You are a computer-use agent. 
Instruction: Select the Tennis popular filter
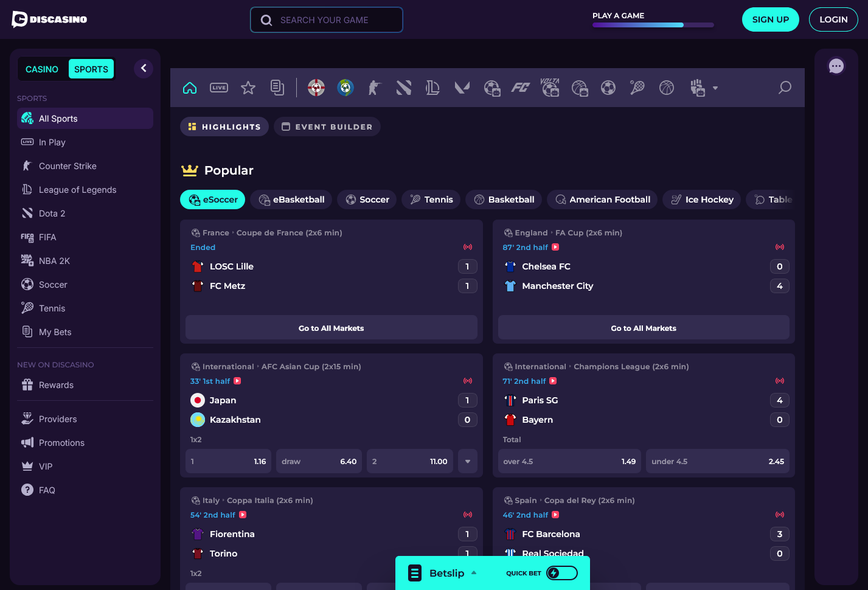coord(431,200)
